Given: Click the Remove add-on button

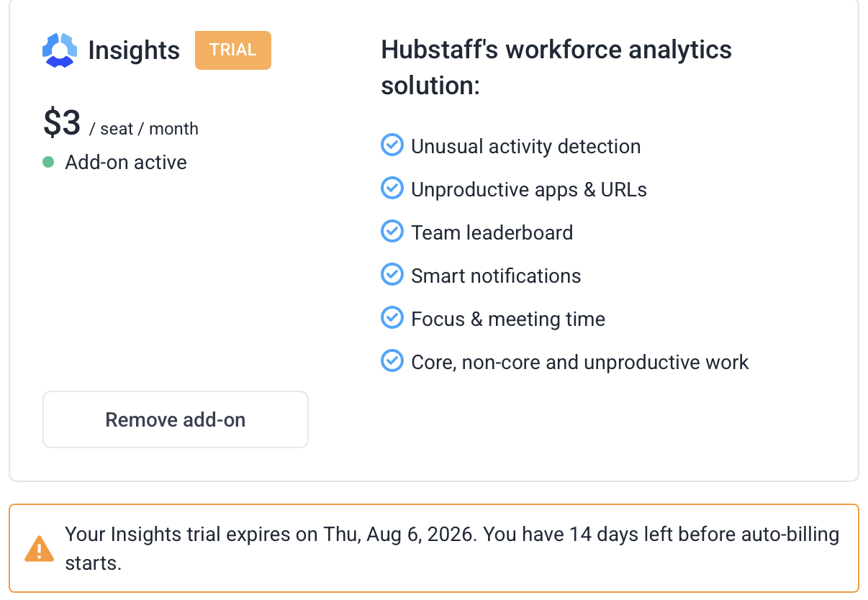Looking at the screenshot, I should [x=176, y=419].
